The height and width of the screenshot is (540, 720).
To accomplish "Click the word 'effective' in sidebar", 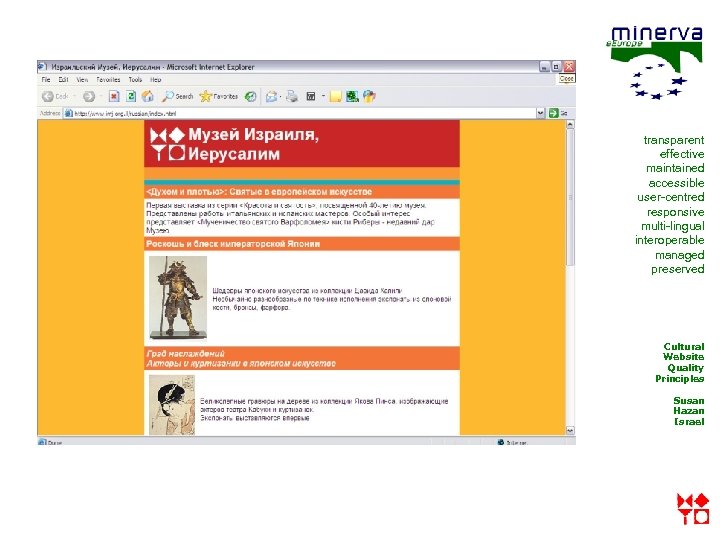I will 682,154.
